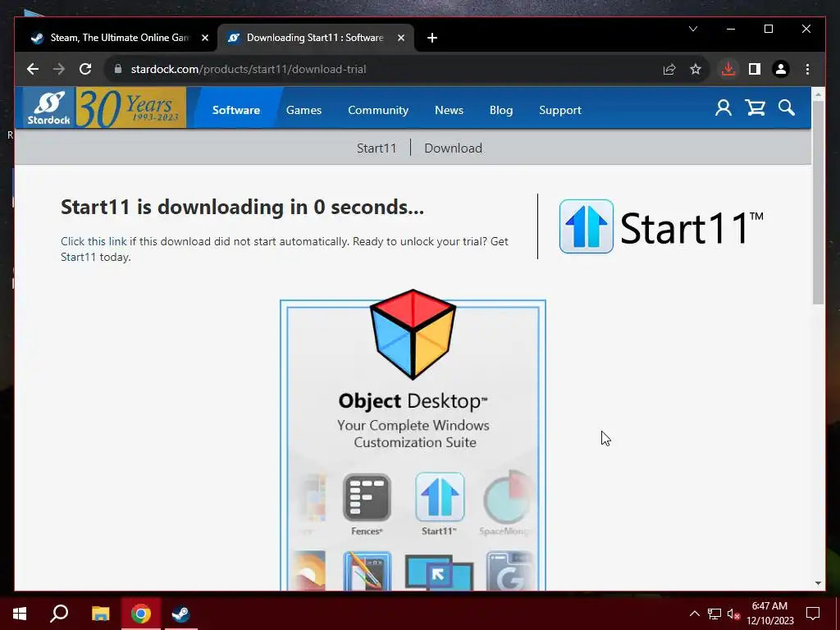This screenshot has width=840, height=630.
Task: View site info via the lock icon
Action: 118,69
